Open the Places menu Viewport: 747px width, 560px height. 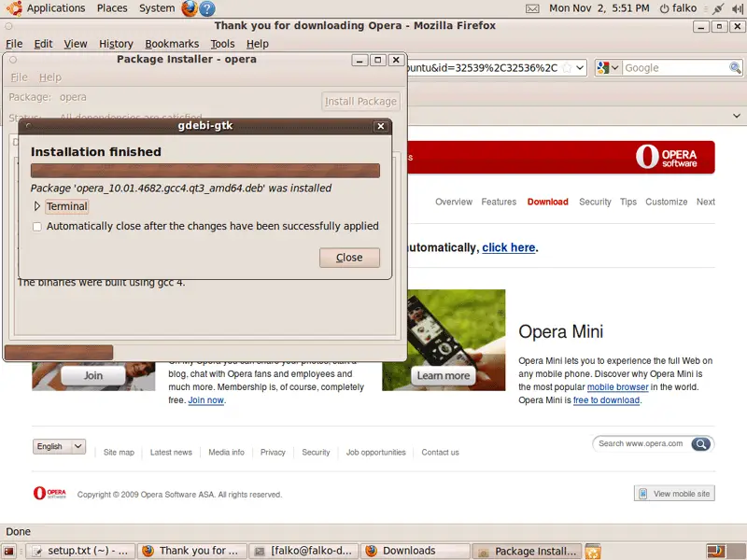112,8
